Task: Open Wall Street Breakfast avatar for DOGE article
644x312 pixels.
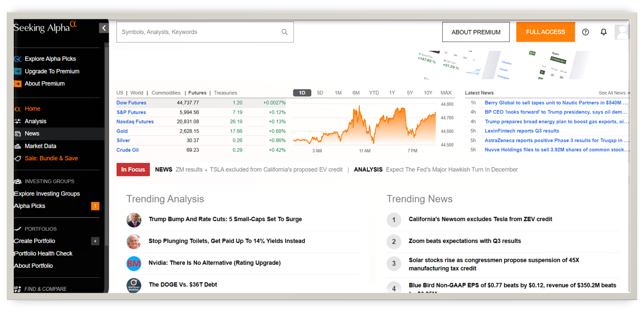Action: point(134,285)
